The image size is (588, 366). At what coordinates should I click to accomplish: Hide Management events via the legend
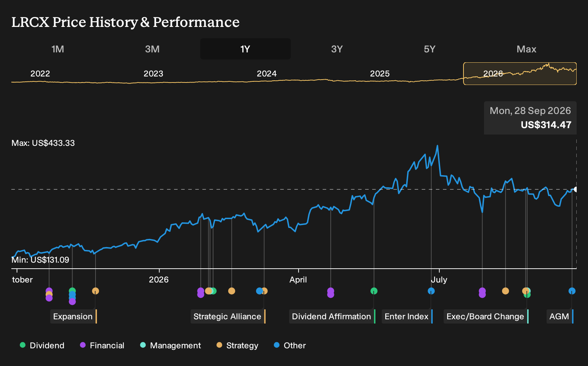pos(171,345)
